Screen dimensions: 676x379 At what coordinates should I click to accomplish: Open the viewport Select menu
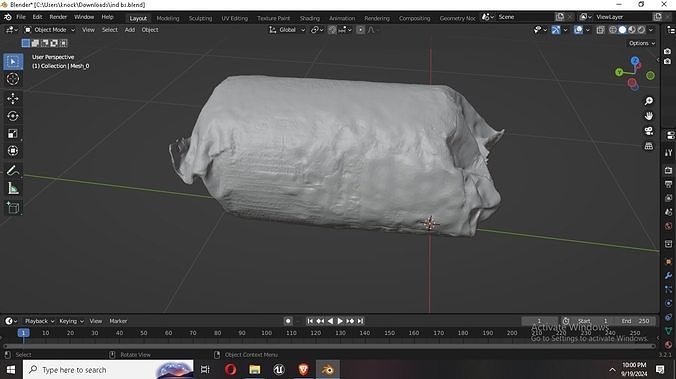(110, 30)
